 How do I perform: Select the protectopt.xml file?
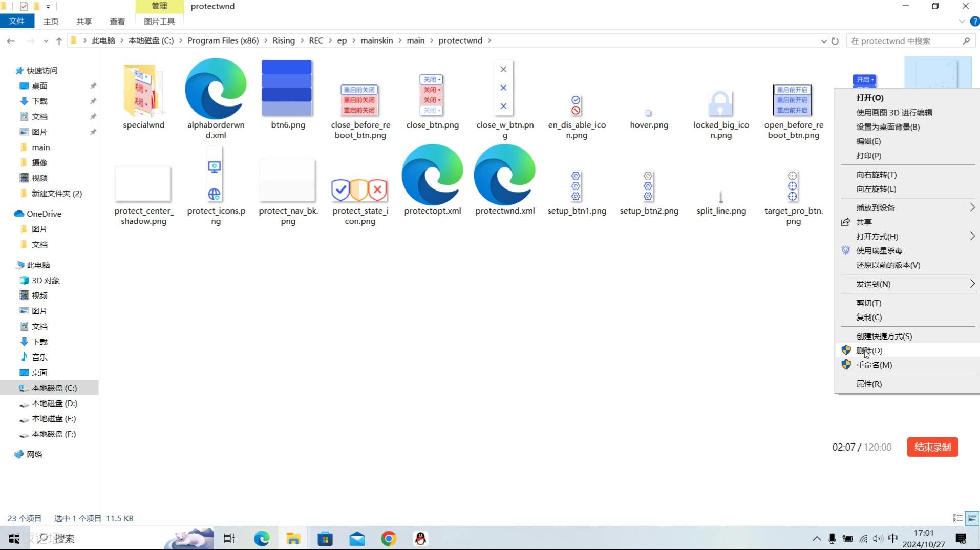pos(432,180)
